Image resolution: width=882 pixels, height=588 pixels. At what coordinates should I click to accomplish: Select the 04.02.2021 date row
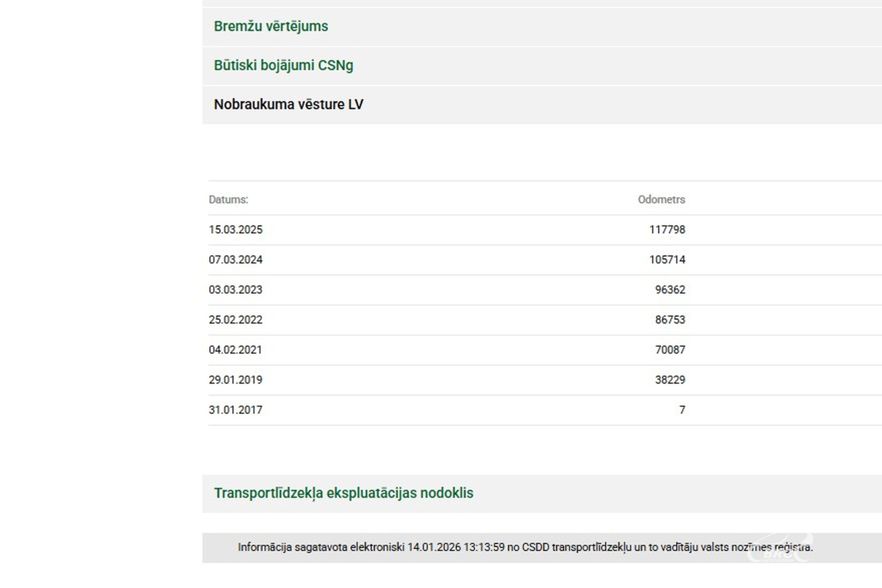pos(235,350)
